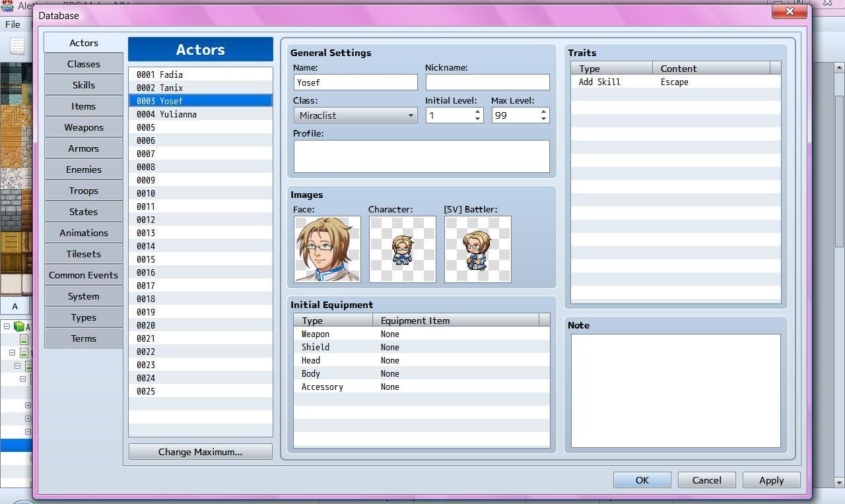
Task: Open the File menu
Action: [13, 24]
